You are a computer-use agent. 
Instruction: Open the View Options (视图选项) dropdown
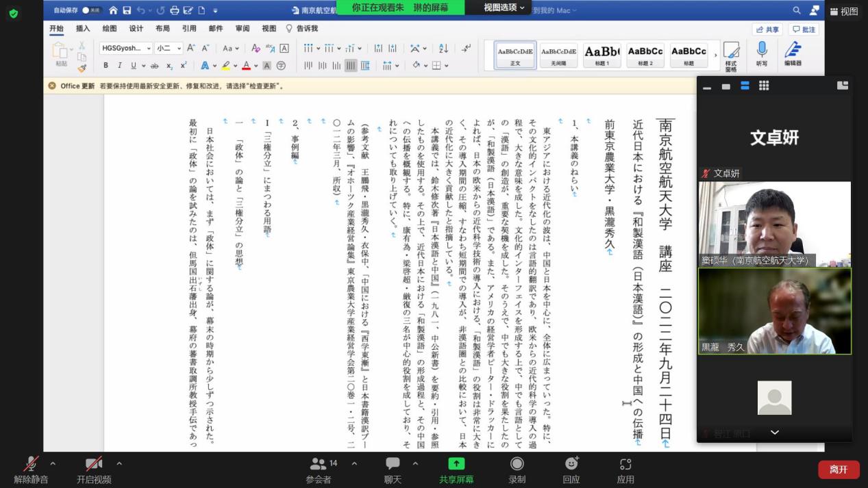(504, 8)
